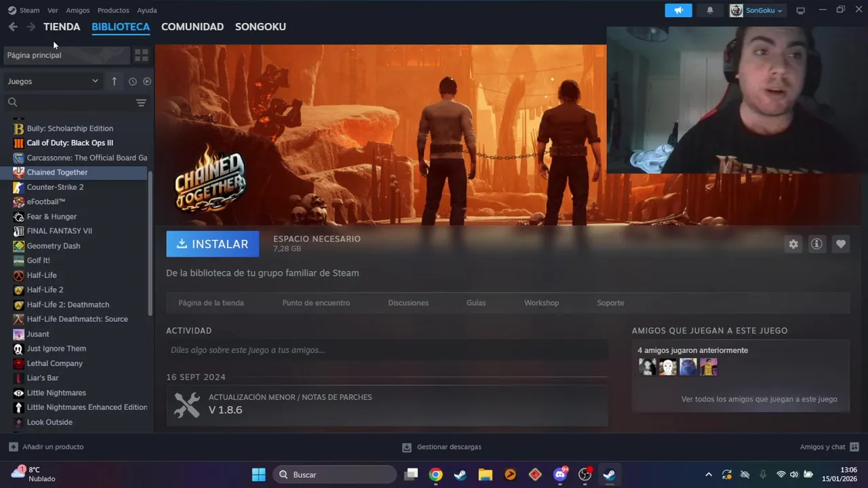This screenshot has height=488, width=868.
Task: Open the game information icon
Action: pos(816,244)
